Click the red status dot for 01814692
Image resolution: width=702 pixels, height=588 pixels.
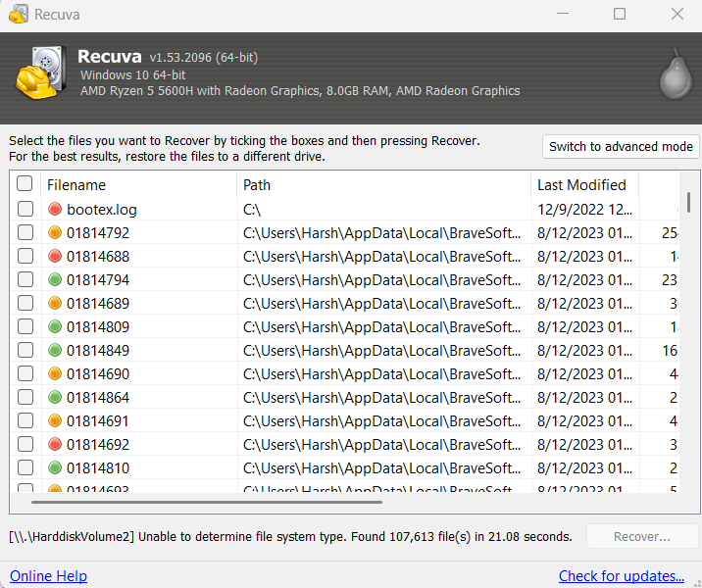coord(55,445)
